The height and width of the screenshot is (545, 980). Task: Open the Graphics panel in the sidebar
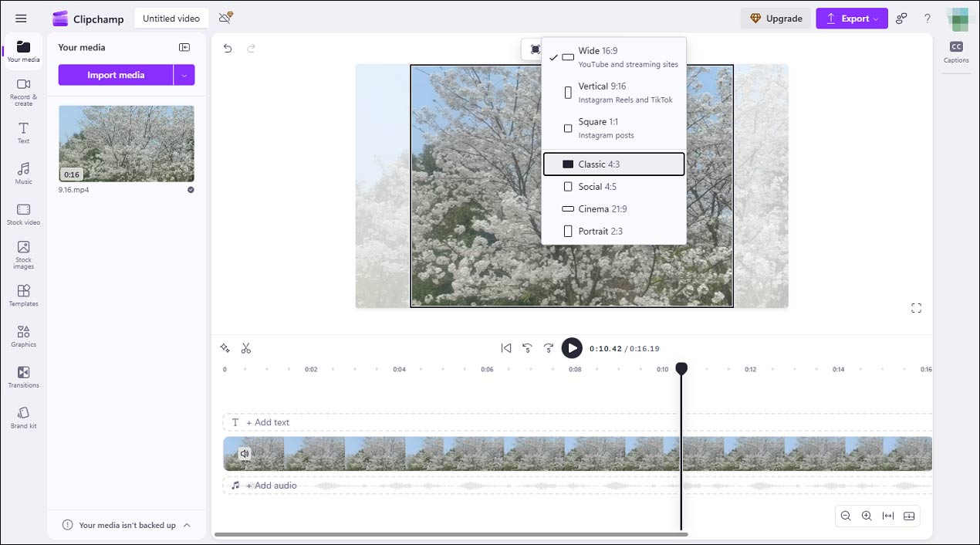point(23,337)
